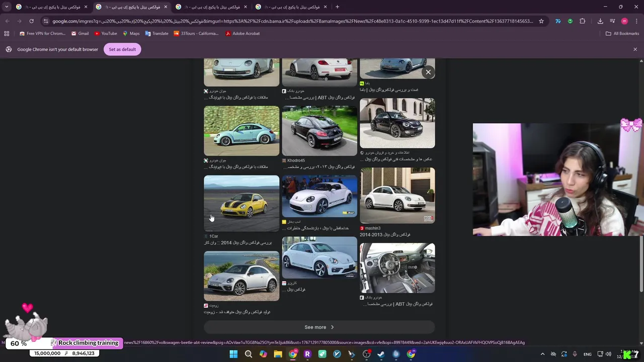Show hidden system tray icons
The height and width of the screenshot is (362, 644).
pos(542,354)
